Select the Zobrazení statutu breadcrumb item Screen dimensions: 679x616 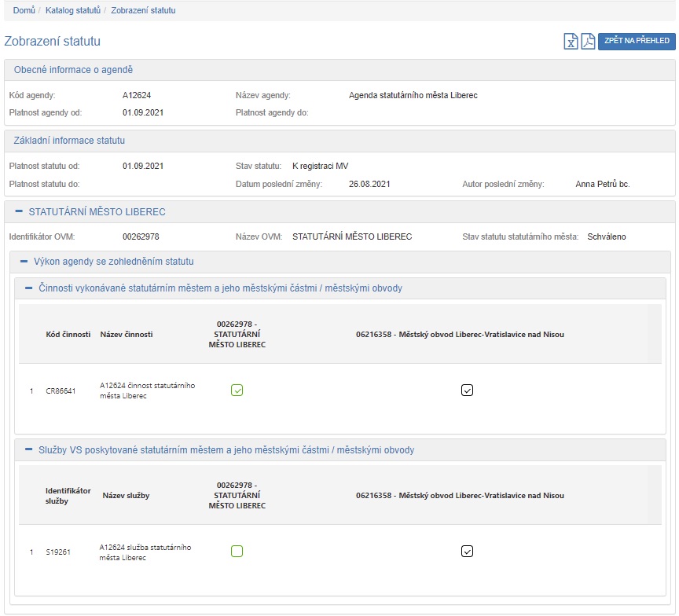tap(143, 11)
